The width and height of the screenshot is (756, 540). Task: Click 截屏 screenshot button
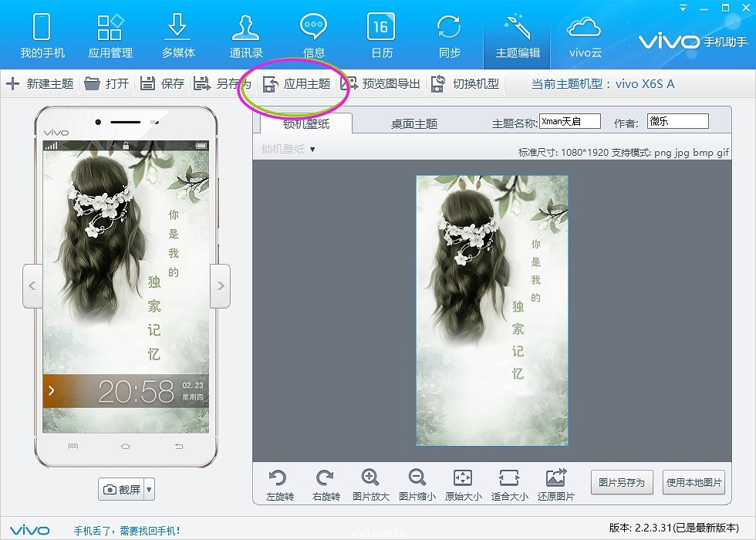point(122,489)
